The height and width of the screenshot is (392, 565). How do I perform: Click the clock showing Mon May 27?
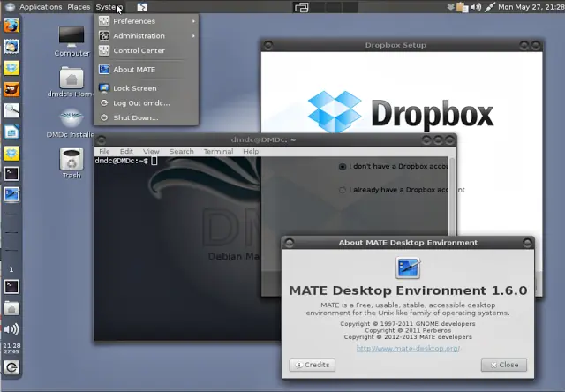[531, 7]
